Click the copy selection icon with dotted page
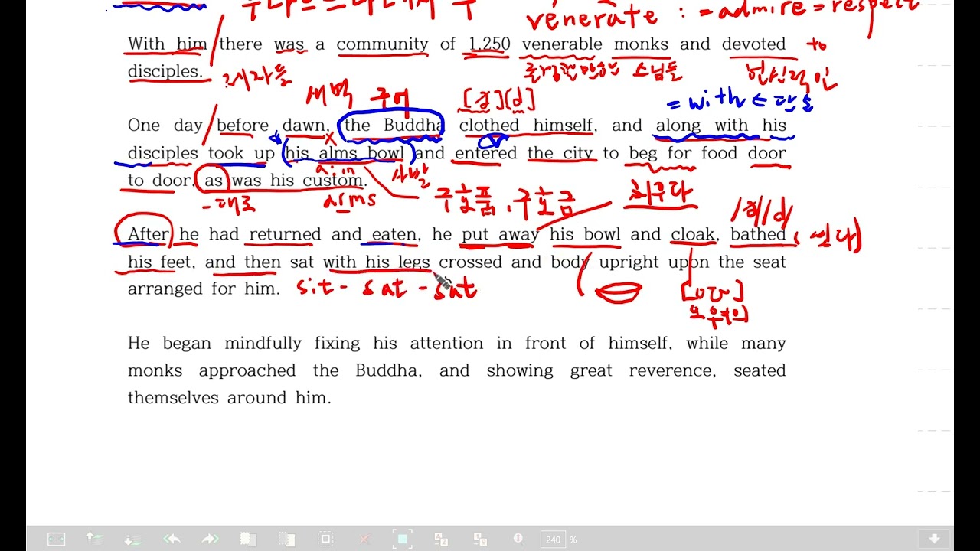This screenshot has width=980, height=551. [x=248, y=539]
